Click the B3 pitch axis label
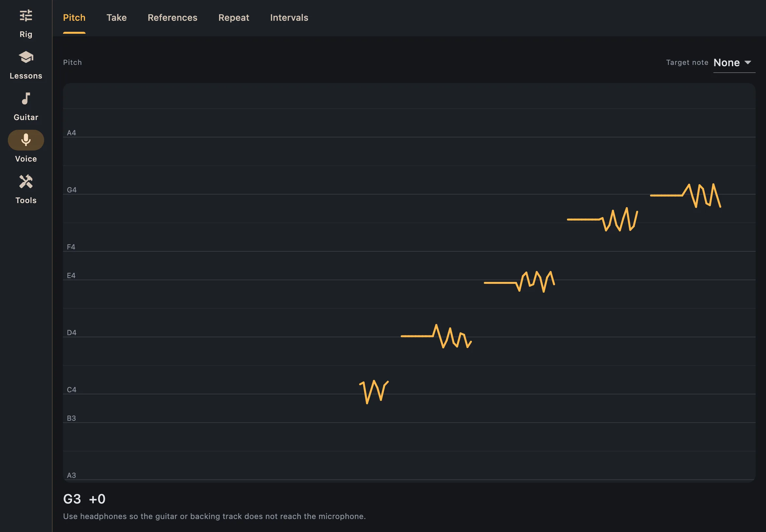 point(71,418)
